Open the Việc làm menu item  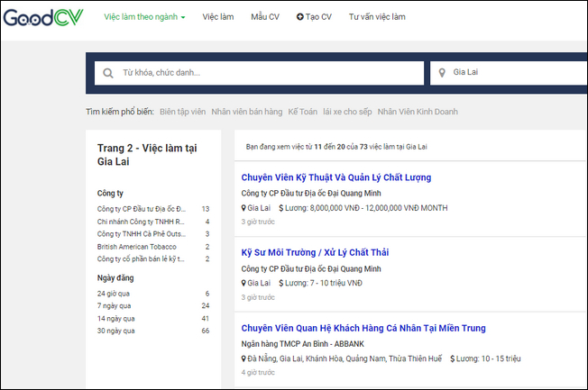(218, 17)
